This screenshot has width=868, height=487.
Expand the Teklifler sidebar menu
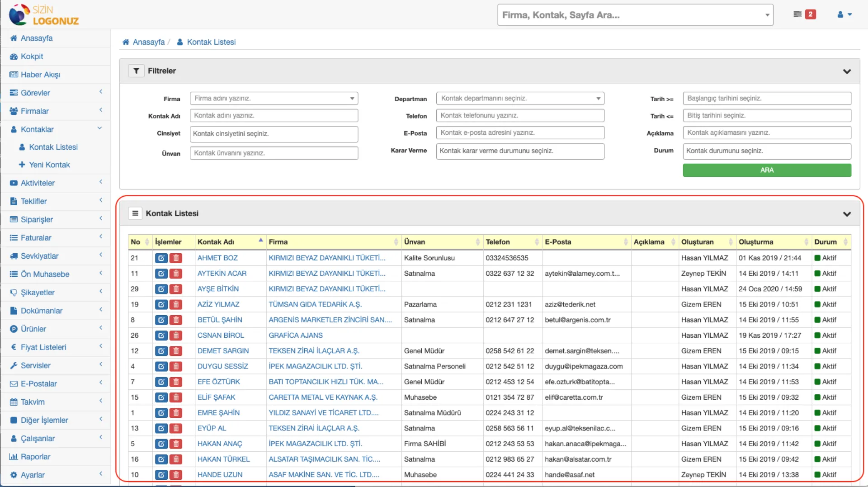[56, 201]
